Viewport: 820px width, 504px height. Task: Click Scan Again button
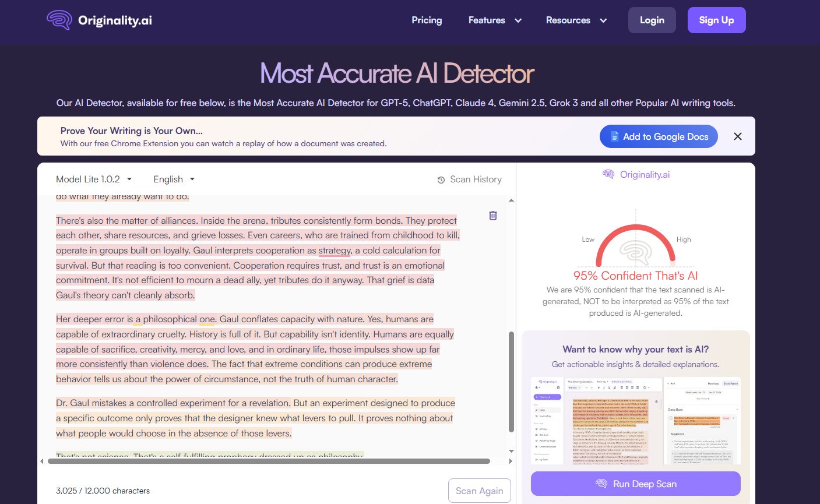click(x=479, y=491)
